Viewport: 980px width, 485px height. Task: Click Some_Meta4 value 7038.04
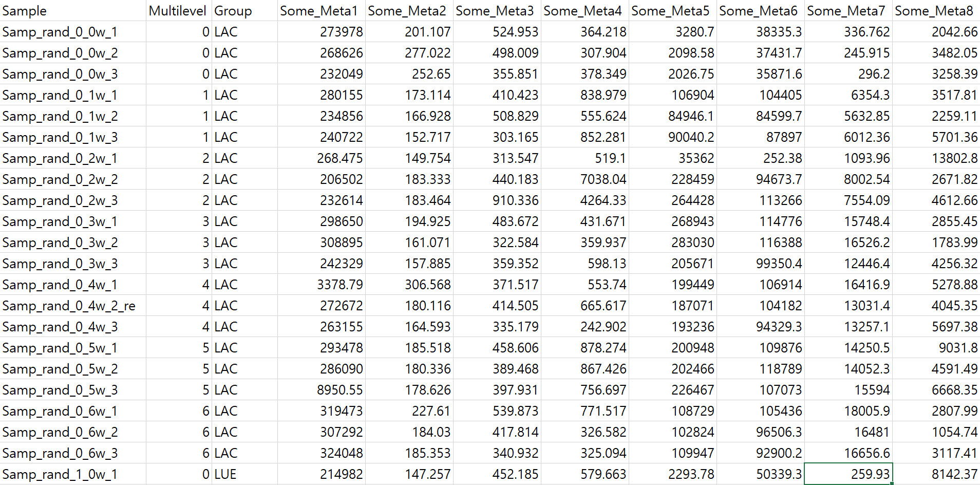point(585,179)
